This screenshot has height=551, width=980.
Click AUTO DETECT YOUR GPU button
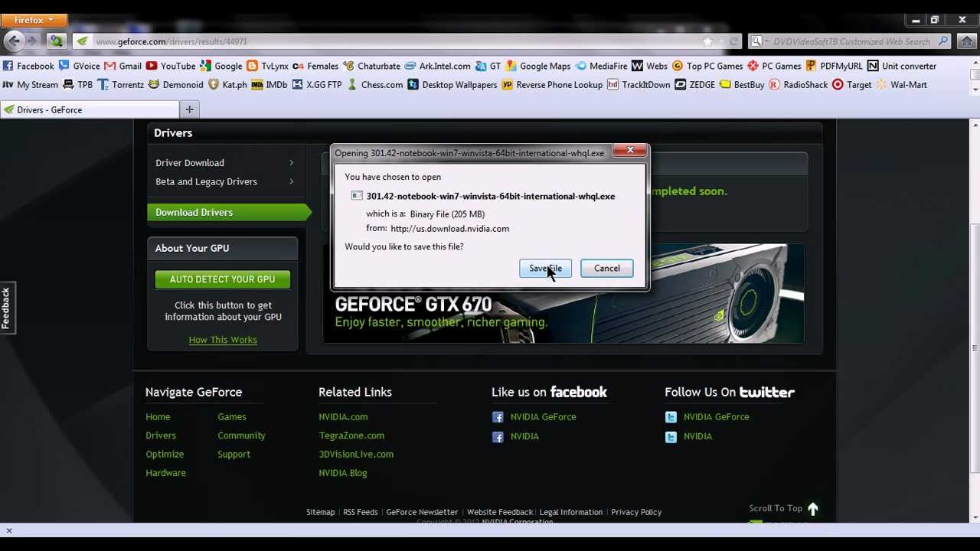[x=222, y=279]
